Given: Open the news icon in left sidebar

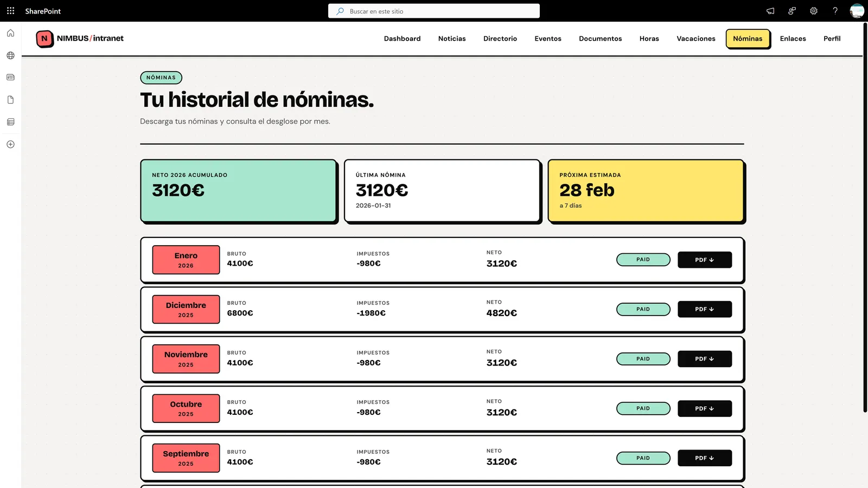Looking at the screenshot, I should click(10, 78).
